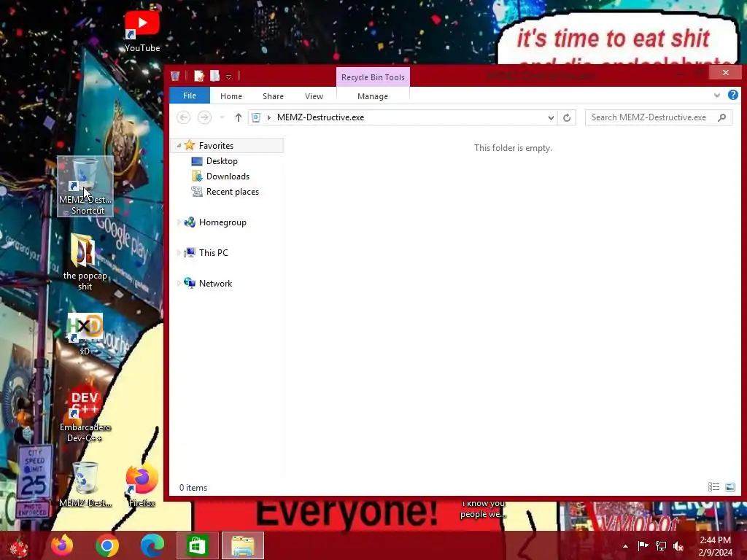The image size is (747, 560).
Task: Select the MEMZ-Dest... - Shortcut desktop icon
Action: [85, 186]
